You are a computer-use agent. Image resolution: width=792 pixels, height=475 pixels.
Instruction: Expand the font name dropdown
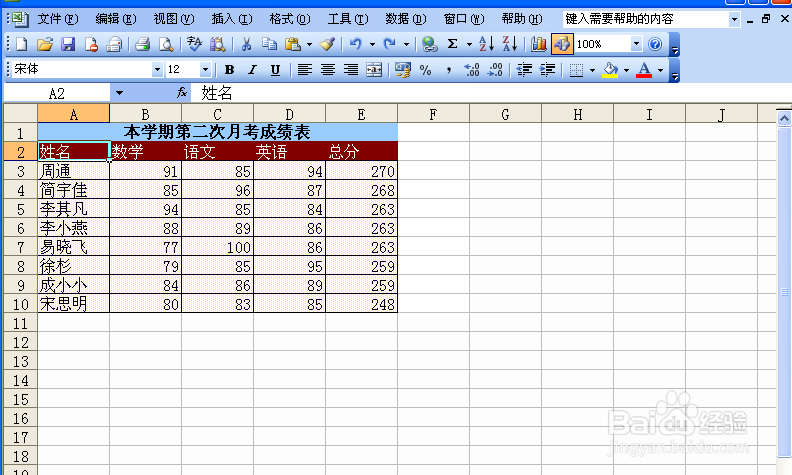coord(157,70)
